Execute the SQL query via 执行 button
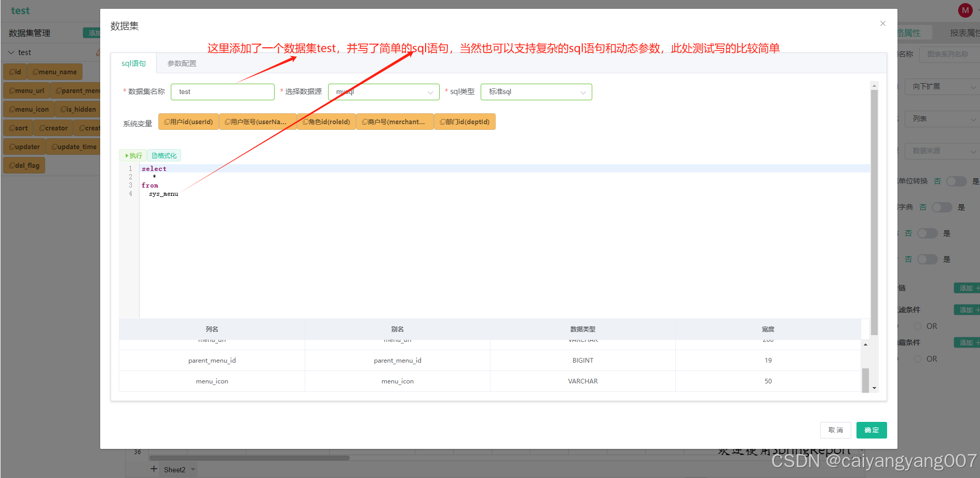 click(133, 155)
